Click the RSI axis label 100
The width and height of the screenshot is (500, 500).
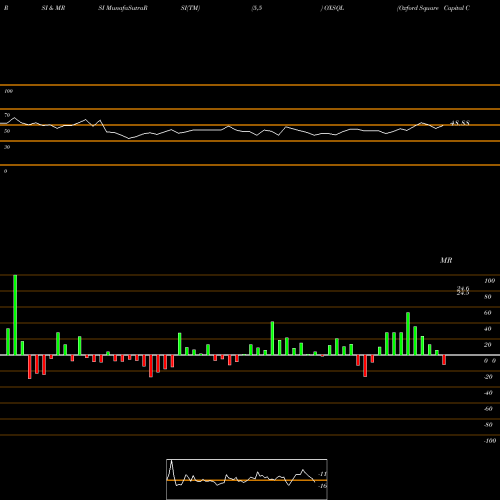pos(8,91)
